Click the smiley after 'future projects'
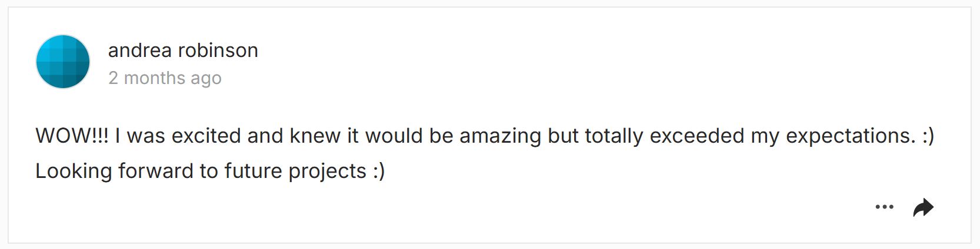This screenshot has height=249, width=980. click(x=379, y=171)
